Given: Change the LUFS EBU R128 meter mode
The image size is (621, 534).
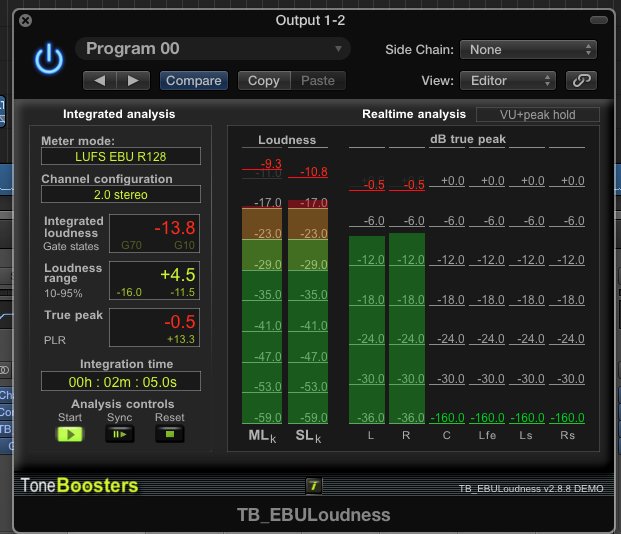Looking at the screenshot, I should click(121, 156).
